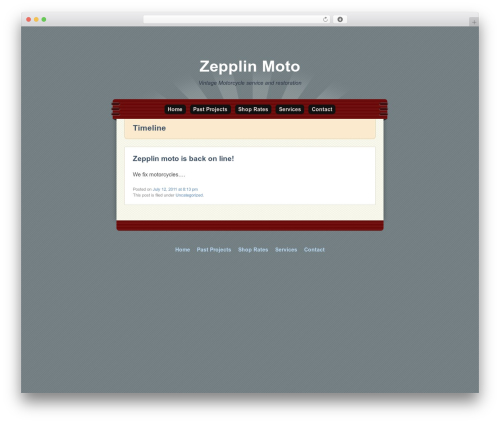Click the July 12, 2011 post date link

(175, 189)
